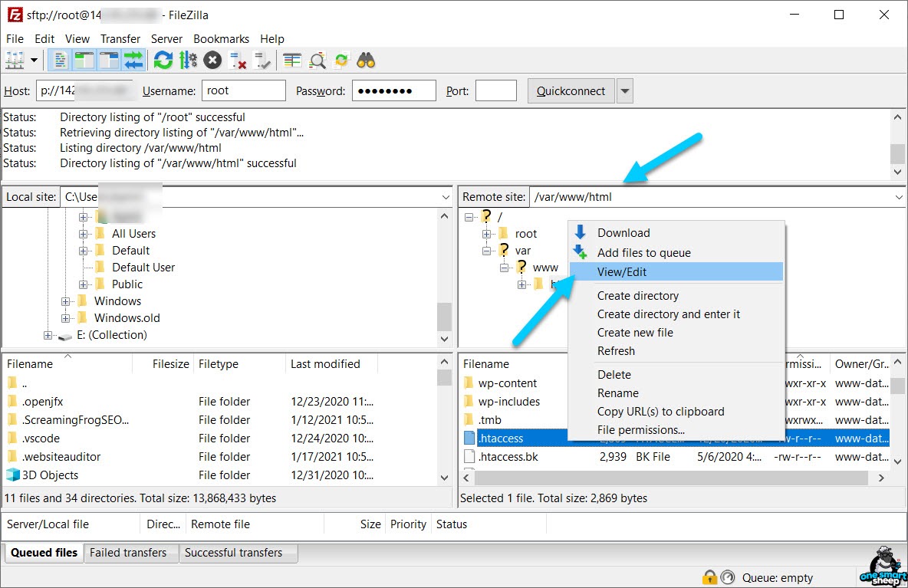Toggle transfer queue display icon
The image size is (908, 588).
(x=133, y=61)
